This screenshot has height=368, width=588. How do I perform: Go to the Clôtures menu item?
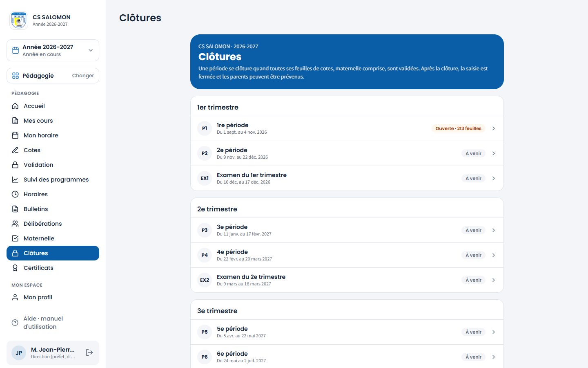click(53, 253)
